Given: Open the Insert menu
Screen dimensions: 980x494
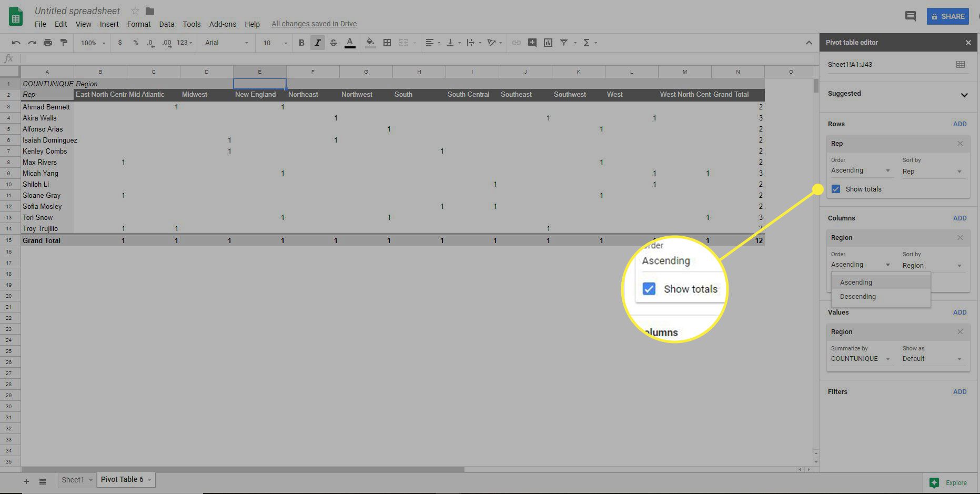Looking at the screenshot, I should click(109, 24).
